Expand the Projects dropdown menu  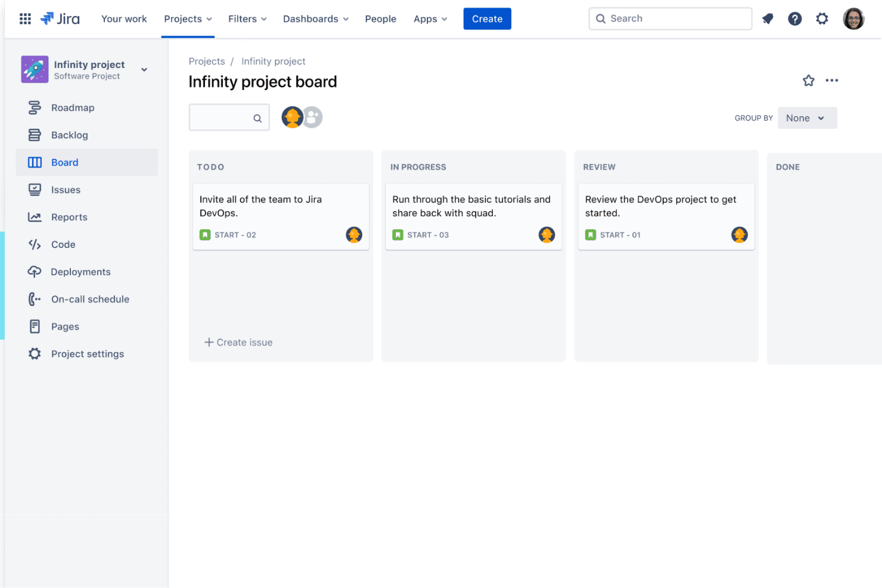[188, 19]
